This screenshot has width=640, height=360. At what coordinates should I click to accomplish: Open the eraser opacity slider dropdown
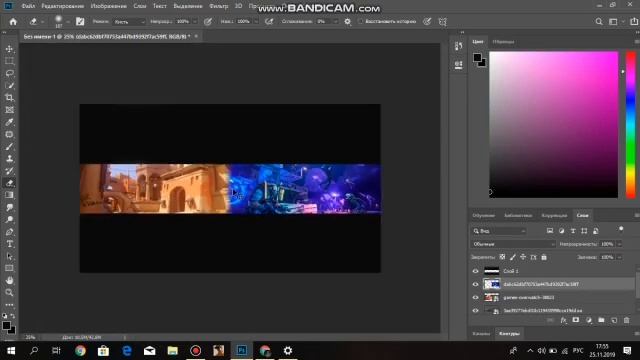point(195,22)
